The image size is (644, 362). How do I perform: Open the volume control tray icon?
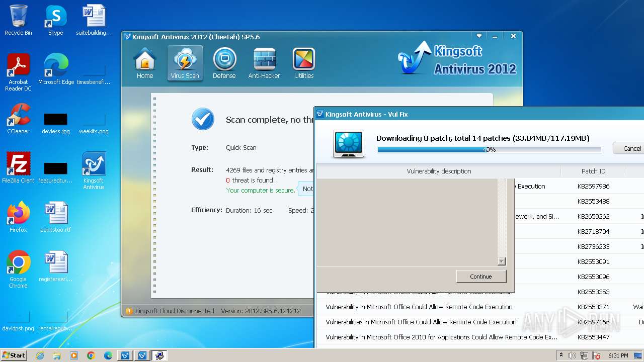pyautogui.click(x=572, y=355)
